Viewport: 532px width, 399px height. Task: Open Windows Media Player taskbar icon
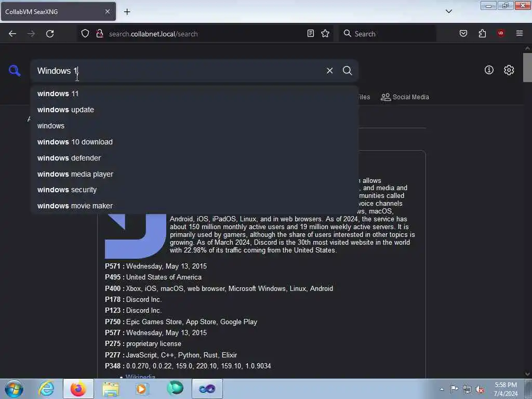coord(142,389)
